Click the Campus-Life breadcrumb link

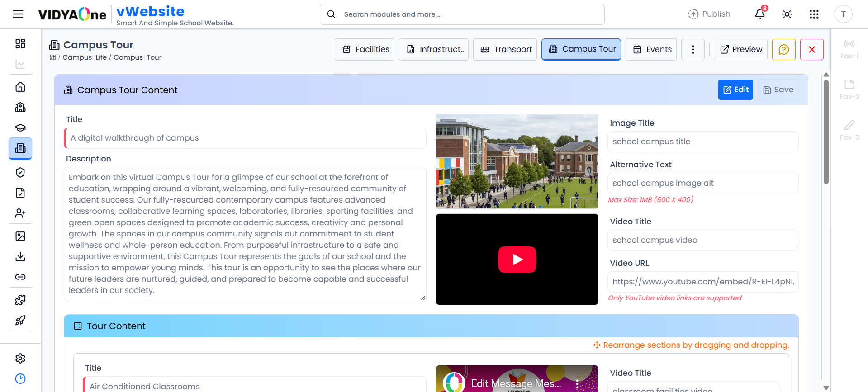(85, 57)
